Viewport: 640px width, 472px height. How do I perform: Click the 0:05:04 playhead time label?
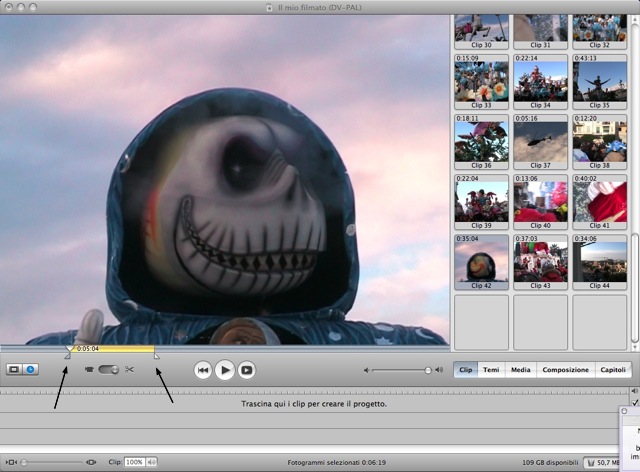pos(88,349)
